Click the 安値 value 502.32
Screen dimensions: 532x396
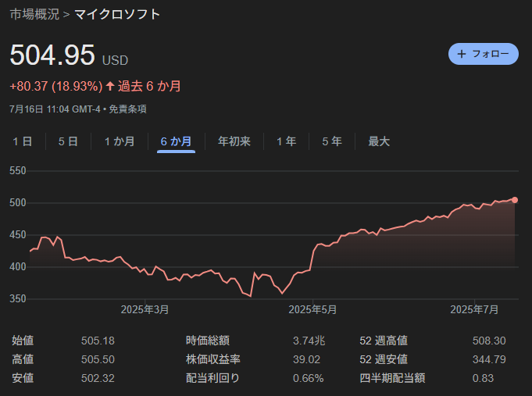click(x=98, y=378)
